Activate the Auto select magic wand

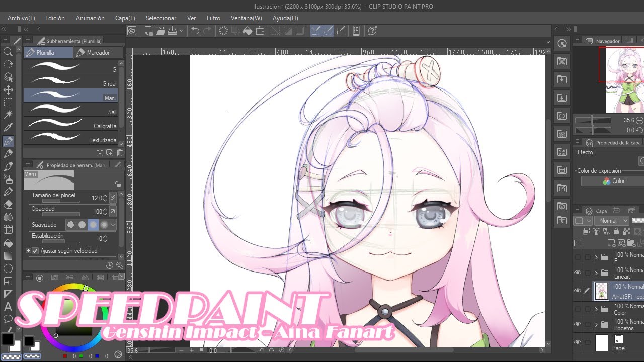click(8, 115)
